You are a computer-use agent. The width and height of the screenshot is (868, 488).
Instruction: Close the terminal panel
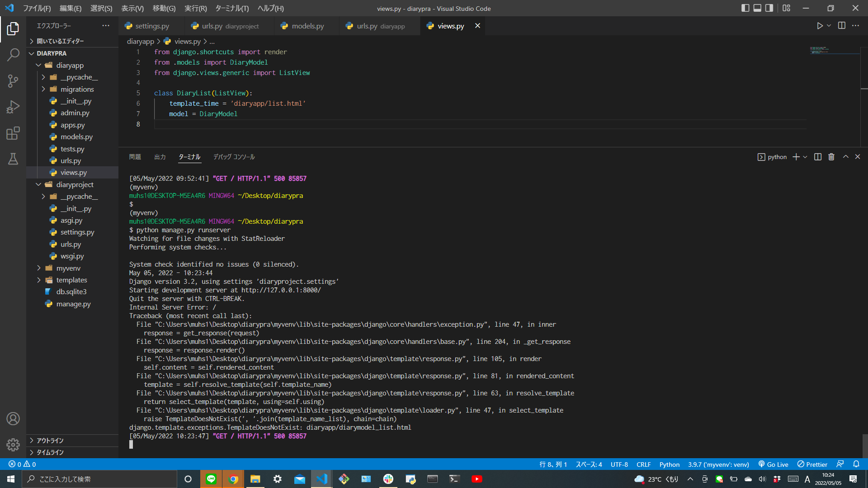[858, 157]
